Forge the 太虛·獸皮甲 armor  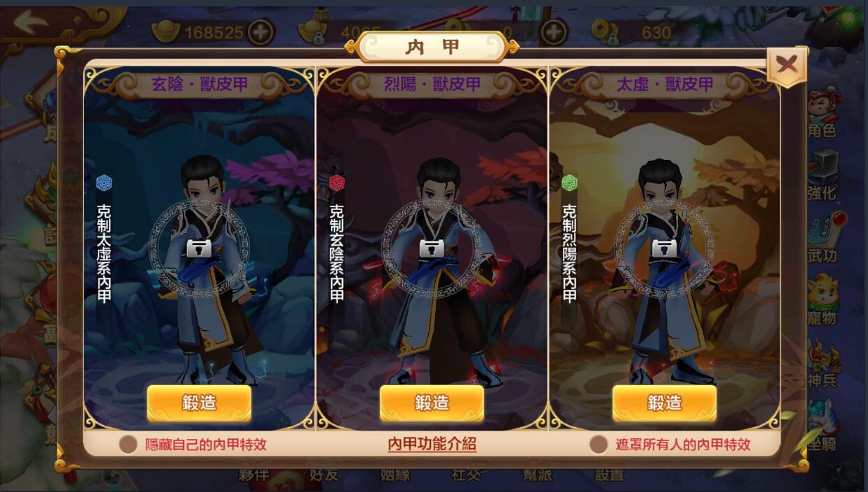(665, 403)
